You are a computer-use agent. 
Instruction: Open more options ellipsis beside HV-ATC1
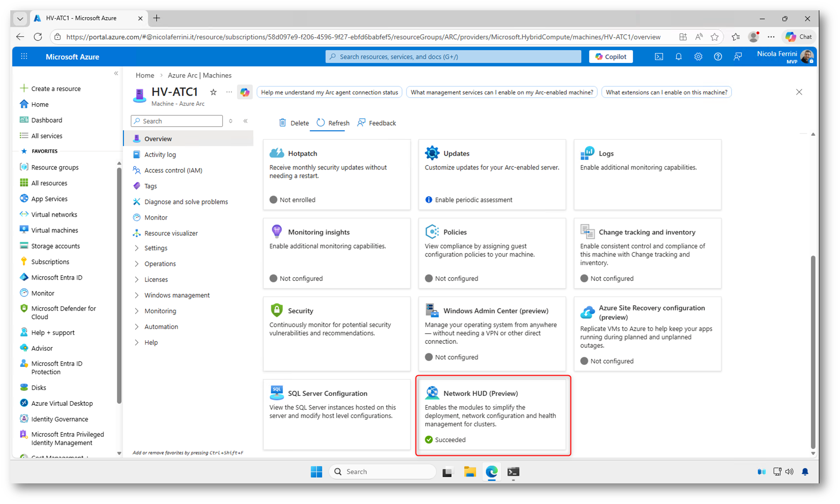point(229,92)
